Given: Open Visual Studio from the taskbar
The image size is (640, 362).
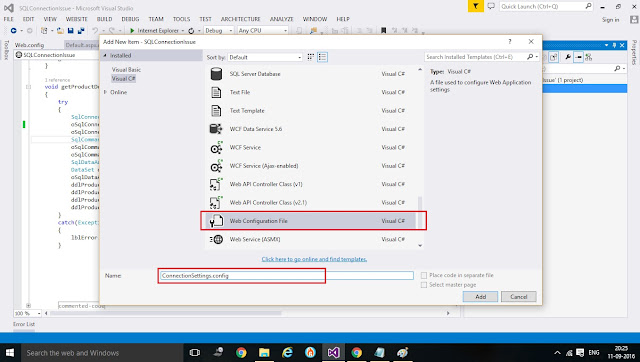Looking at the screenshot, I should click(333, 352).
